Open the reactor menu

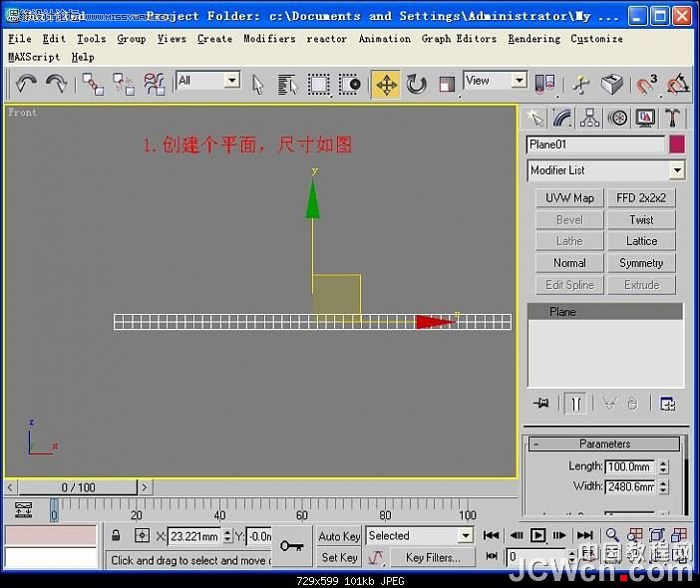tap(326, 39)
